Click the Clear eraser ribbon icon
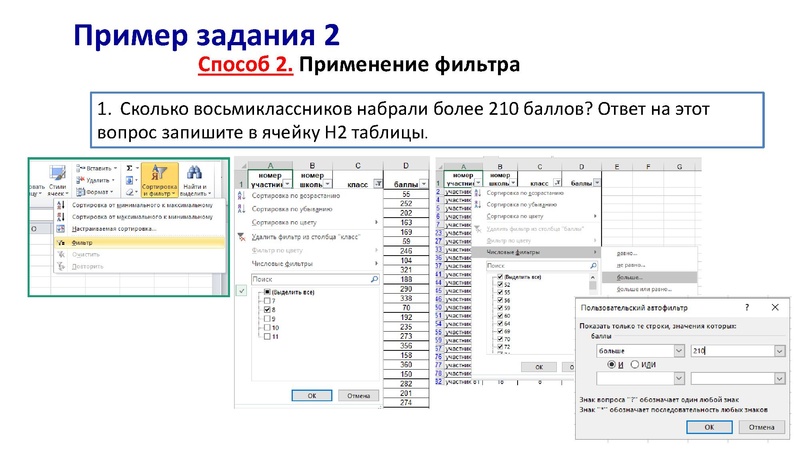Screen dimensions: 800x450 130,192
